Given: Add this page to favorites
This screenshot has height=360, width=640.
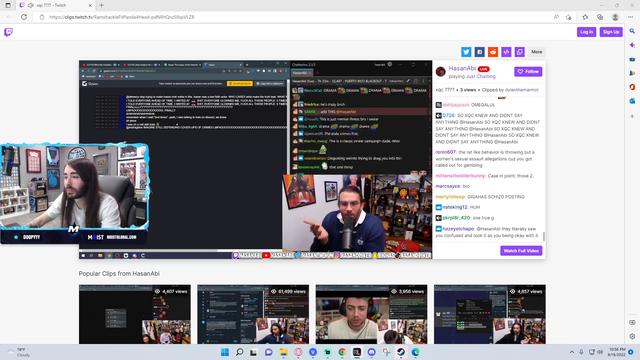Looking at the screenshot, I should click(569, 17).
